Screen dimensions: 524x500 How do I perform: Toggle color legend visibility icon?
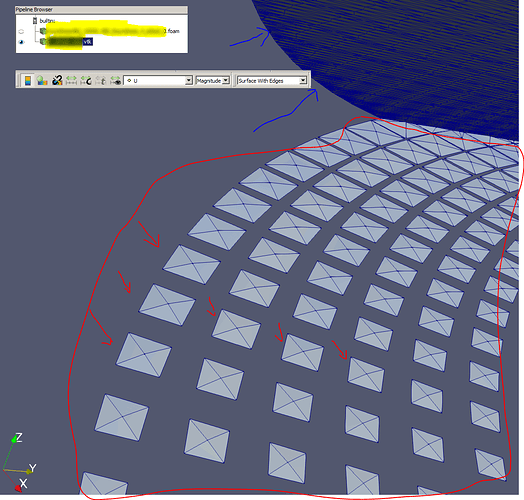point(28,81)
